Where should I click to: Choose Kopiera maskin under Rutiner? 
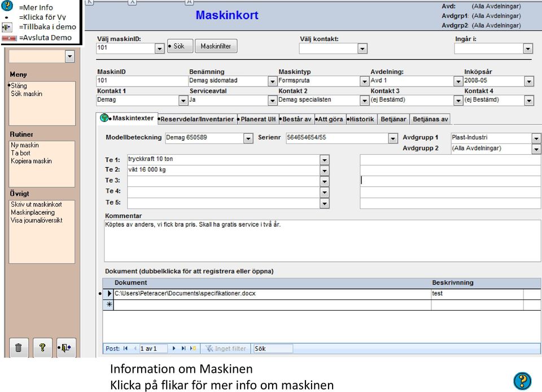pyautogui.click(x=31, y=161)
